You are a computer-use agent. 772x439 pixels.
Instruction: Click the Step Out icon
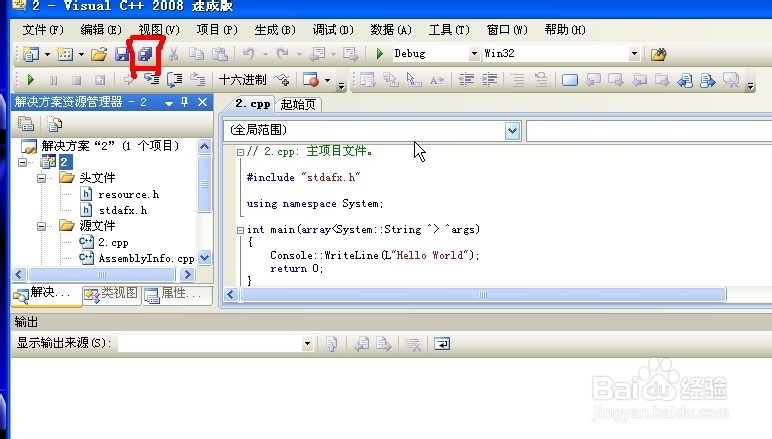tap(198, 79)
